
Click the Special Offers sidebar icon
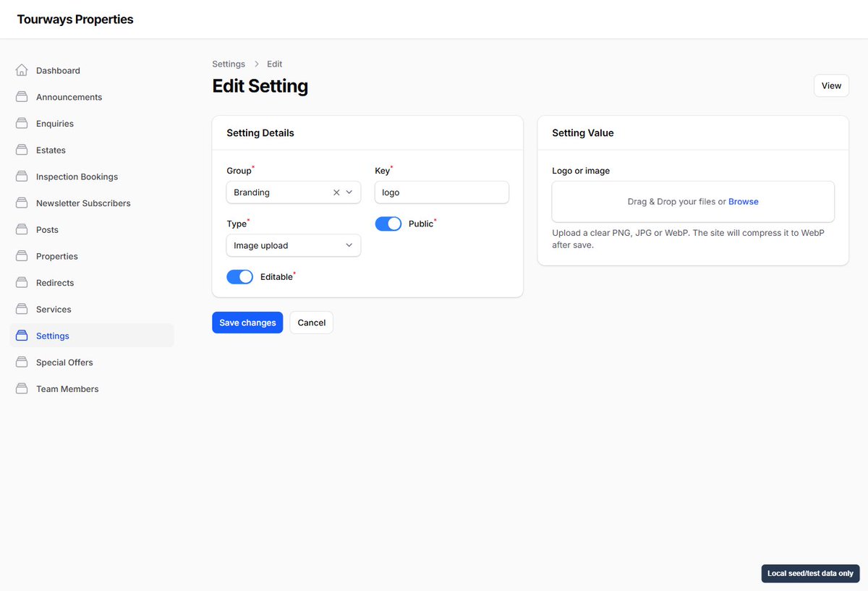22,362
